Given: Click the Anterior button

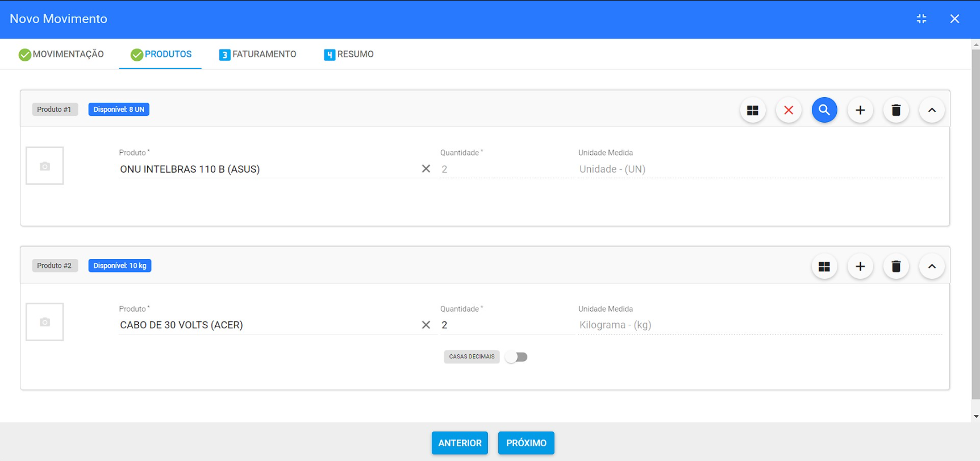Looking at the screenshot, I should (460, 443).
